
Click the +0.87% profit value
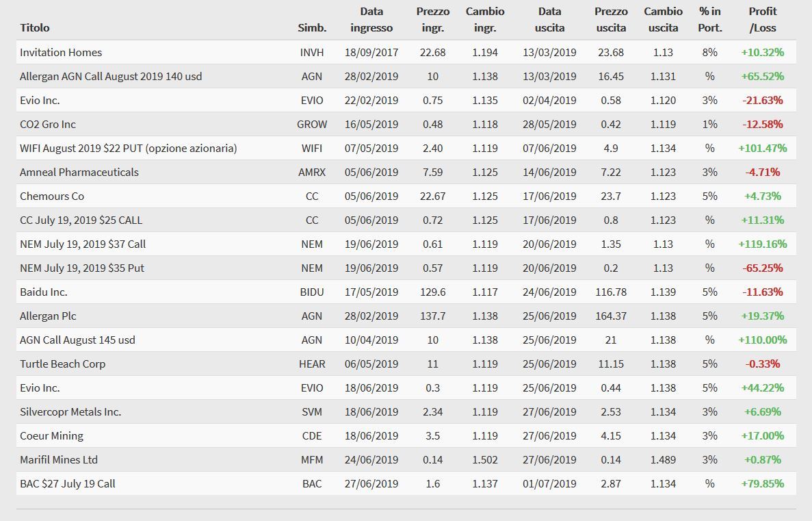tap(762, 460)
